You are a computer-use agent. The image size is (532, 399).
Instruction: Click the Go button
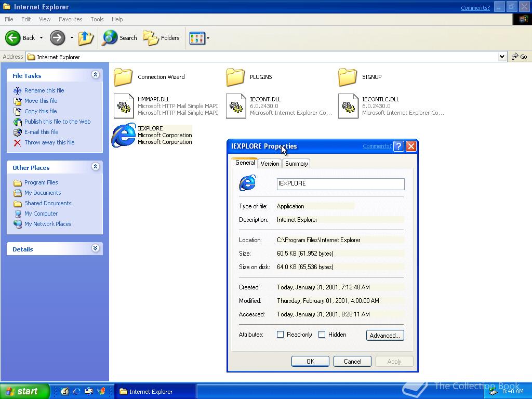point(520,57)
